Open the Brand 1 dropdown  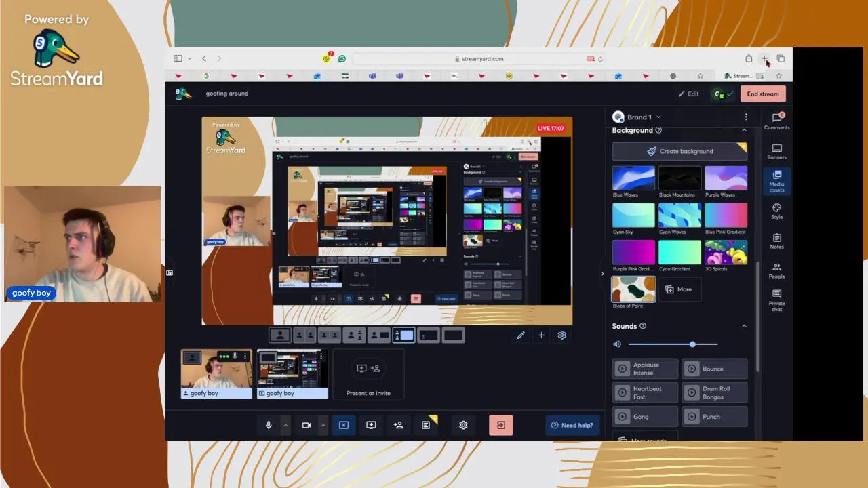(x=637, y=117)
